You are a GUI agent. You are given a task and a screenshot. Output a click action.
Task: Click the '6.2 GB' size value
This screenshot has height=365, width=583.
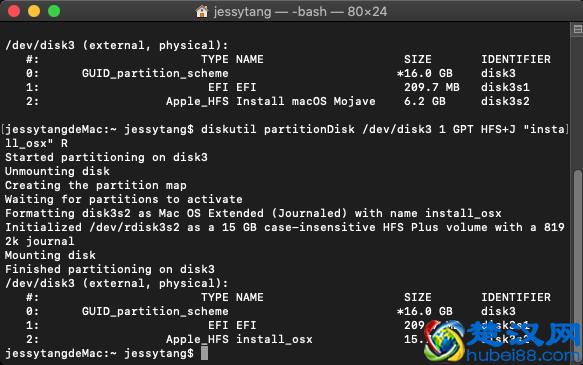pos(425,101)
